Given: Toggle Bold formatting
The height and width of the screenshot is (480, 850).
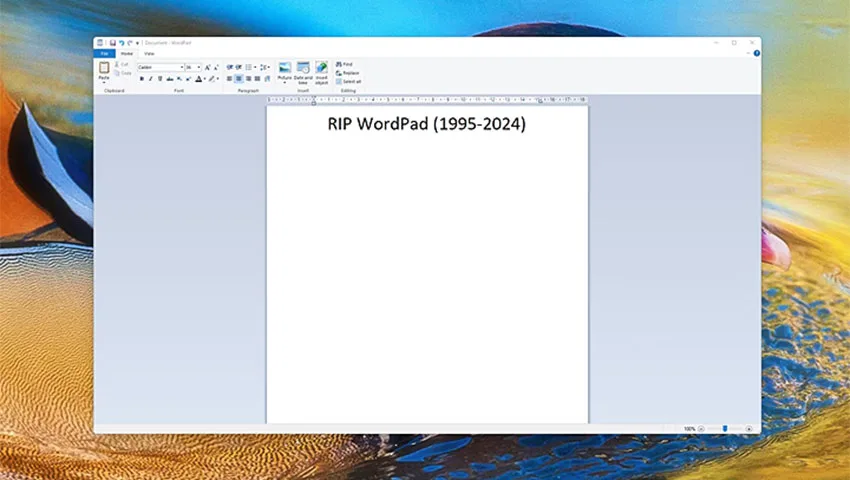Looking at the screenshot, I should pos(141,79).
